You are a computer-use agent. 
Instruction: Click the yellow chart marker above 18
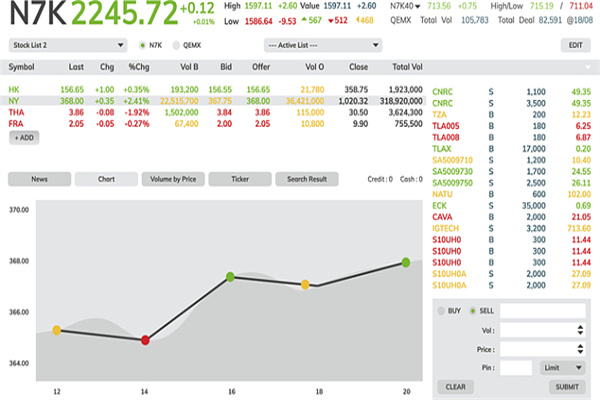(306, 285)
